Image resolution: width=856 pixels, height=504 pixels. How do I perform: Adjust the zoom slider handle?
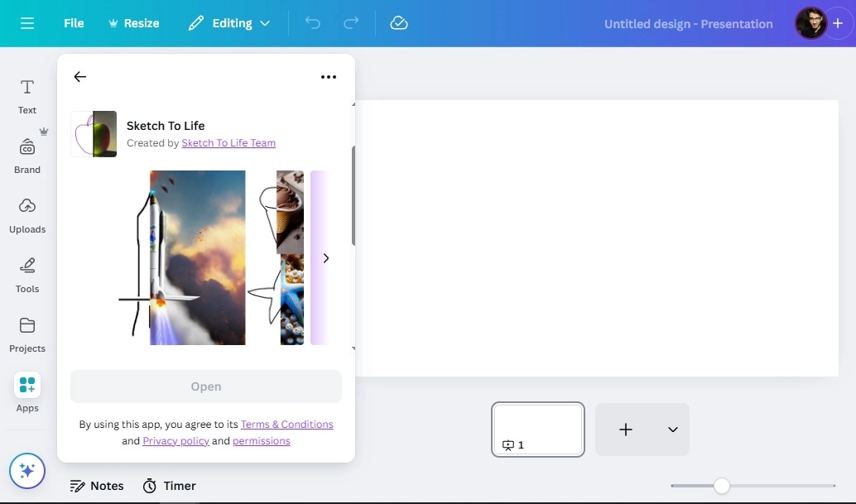pos(721,486)
